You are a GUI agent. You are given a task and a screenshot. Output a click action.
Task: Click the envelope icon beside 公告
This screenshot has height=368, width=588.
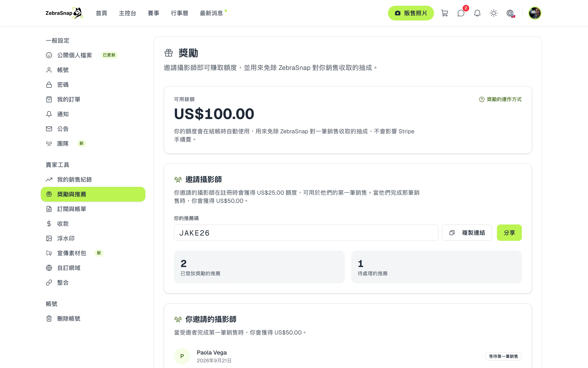[x=49, y=129]
